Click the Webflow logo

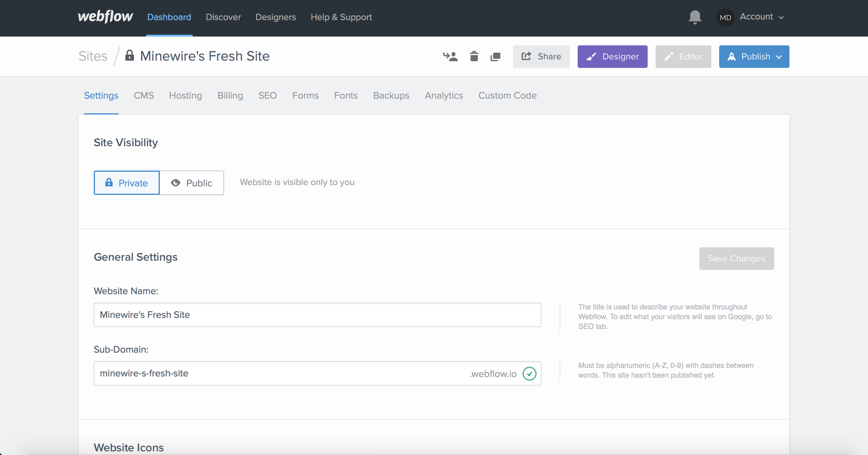click(105, 16)
